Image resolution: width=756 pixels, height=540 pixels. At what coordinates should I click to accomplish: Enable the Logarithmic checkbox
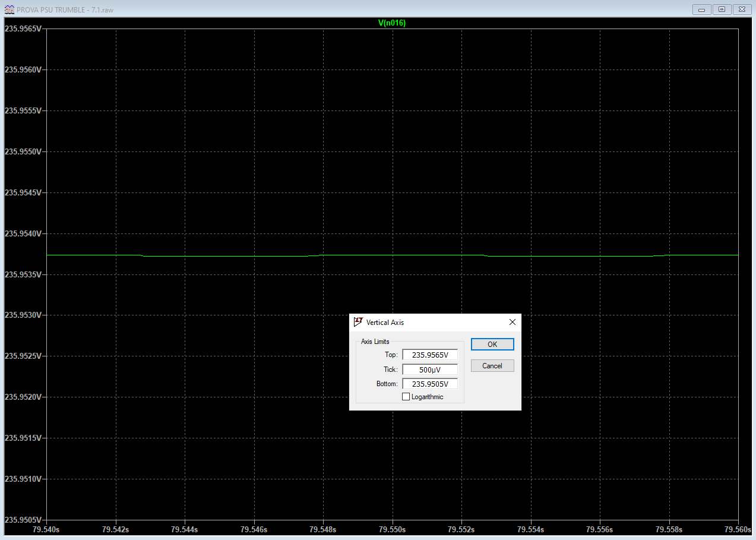coord(406,397)
